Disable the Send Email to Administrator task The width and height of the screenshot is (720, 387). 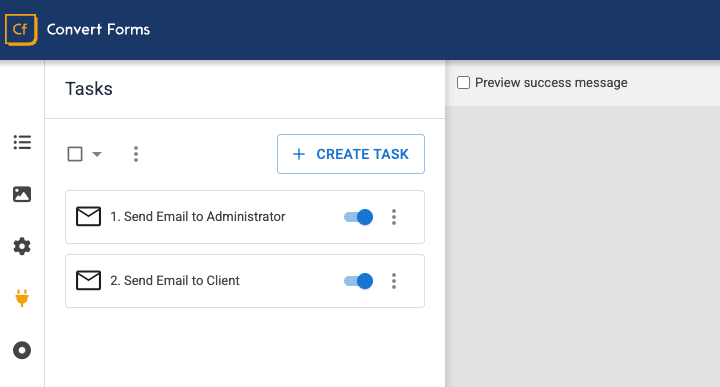click(x=359, y=217)
